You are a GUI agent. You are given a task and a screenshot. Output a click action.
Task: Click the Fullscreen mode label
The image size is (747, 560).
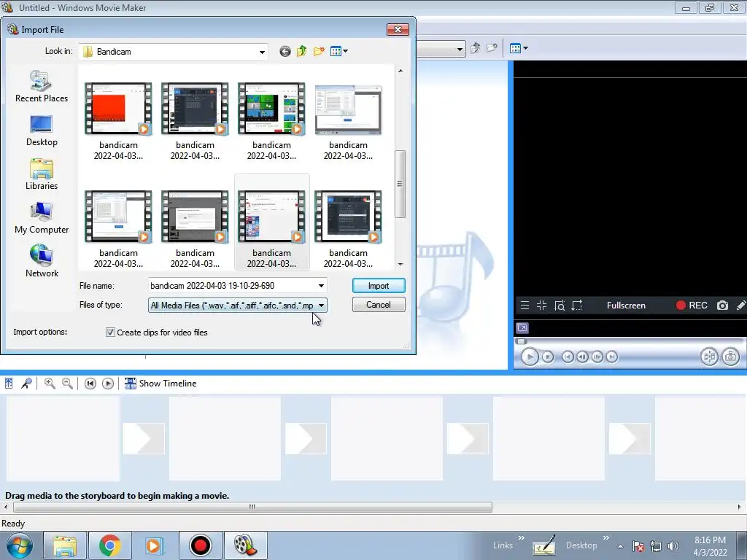click(626, 306)
